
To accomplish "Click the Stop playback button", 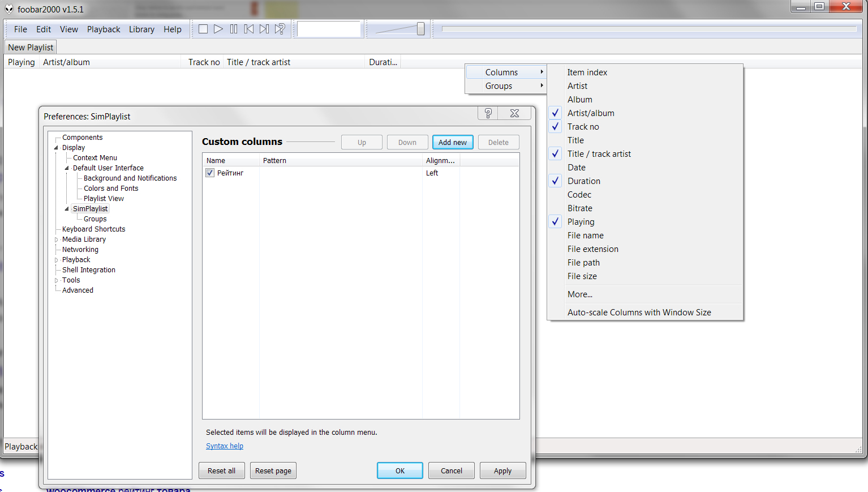I will 203,29.
